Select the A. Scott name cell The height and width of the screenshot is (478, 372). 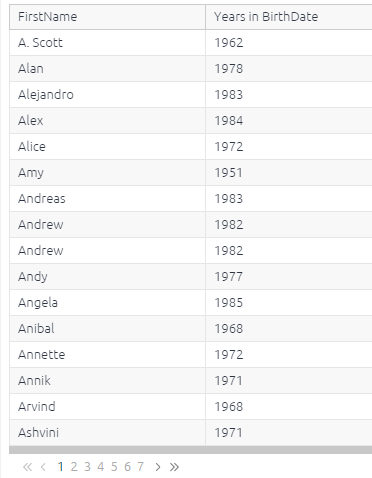tap(107, 43)
